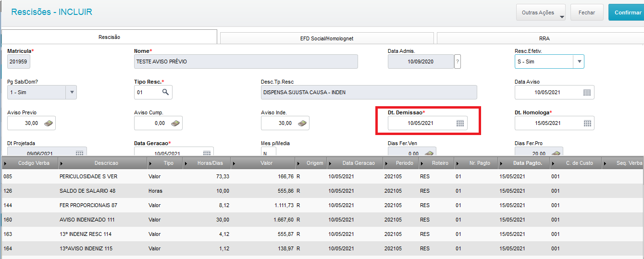
Task: Click calculator icon in Dias Fer.Pro field
Action: coord(556,153)
